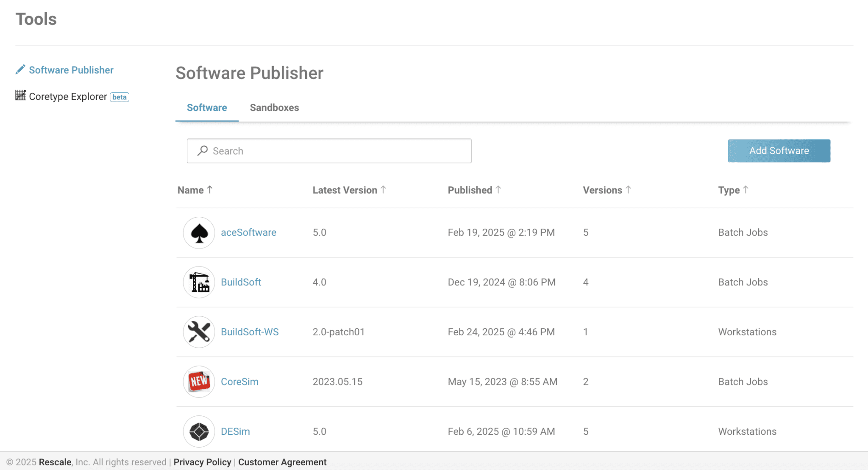The width and height of the screenshot is (868, 470).
Task: Select the Software tab
Action: [x=207, y=108]
